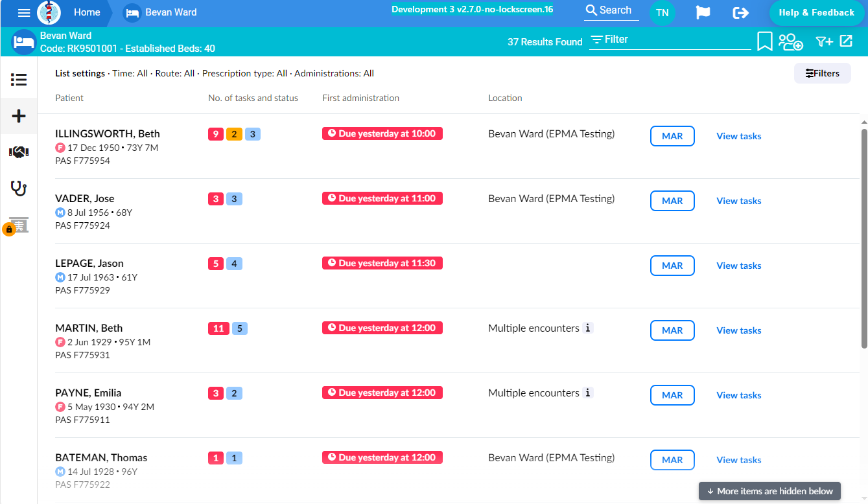This screenshot has height=504, width=868.
Task: Click Due yesterday at 10:00 badge
Action: click(382, 133)
